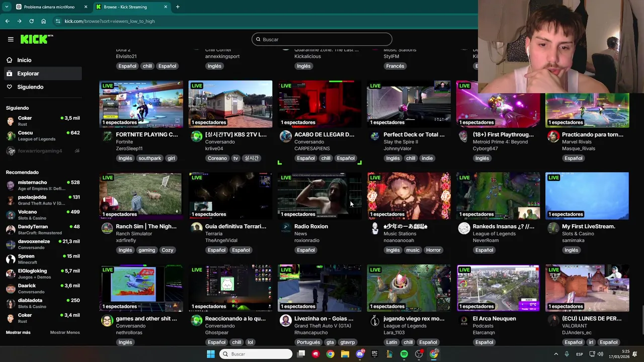Open recommended channel ElGlogloking
Viewport: 644px width, 362px height.
pyautogui.click(x=42, y=274)
